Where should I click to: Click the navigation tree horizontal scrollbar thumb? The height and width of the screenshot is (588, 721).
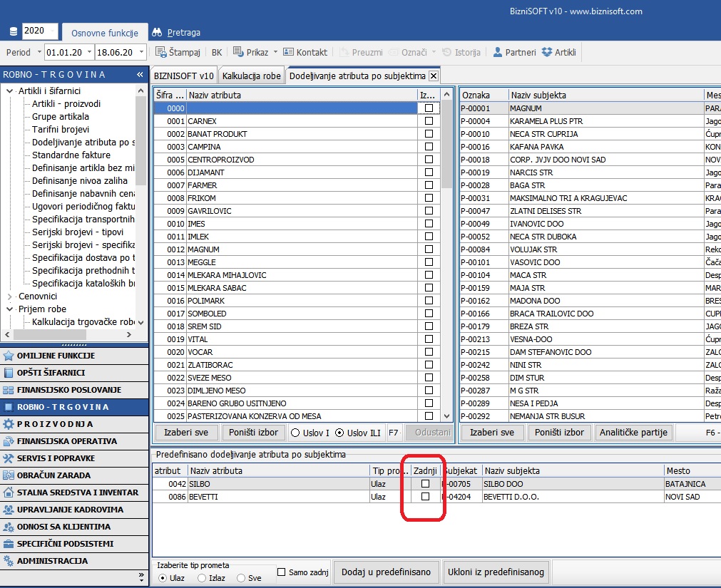pyautogui.click(x=49, y=334)
